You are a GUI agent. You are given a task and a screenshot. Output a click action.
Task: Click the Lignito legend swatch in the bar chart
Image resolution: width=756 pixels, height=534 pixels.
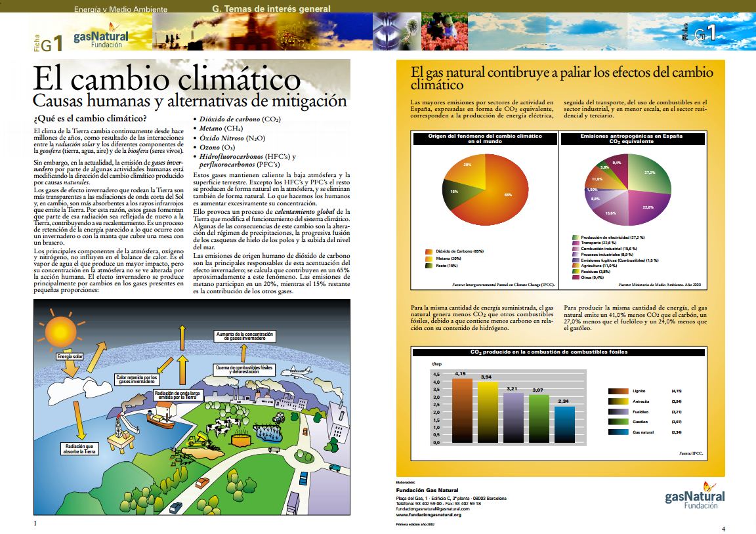[618, 392]
